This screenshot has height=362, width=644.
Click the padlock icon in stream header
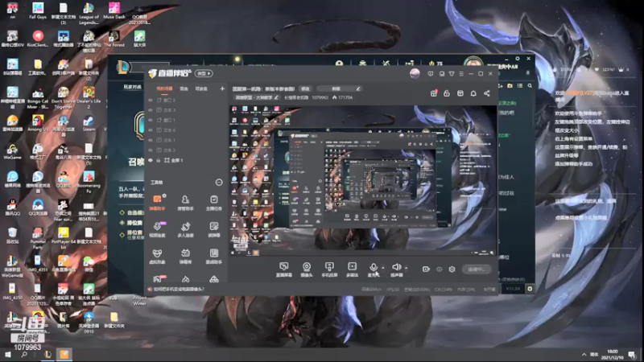click(447, 93)
